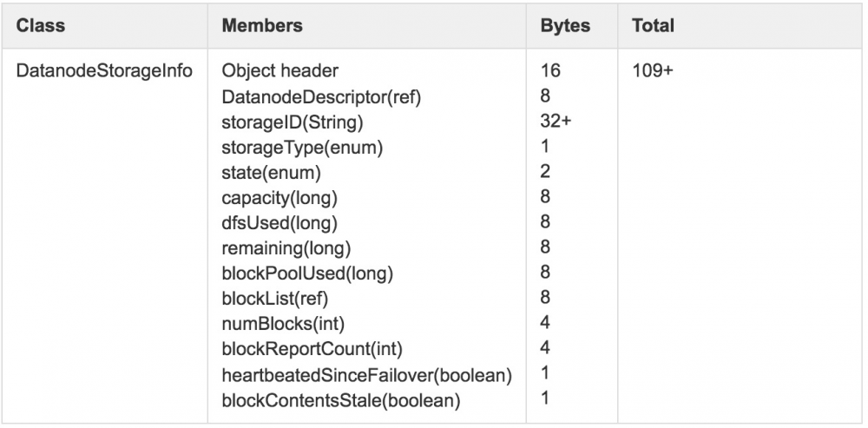The height and width of the screenshot is (428, 868).
Task: Select the DatanodeStorageInfo class cell
Action: pyautogui.click(x=104, y=70)
